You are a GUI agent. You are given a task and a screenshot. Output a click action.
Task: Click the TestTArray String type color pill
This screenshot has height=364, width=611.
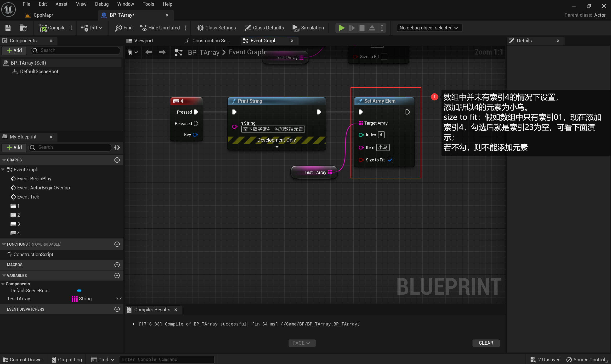coord(75,299)
